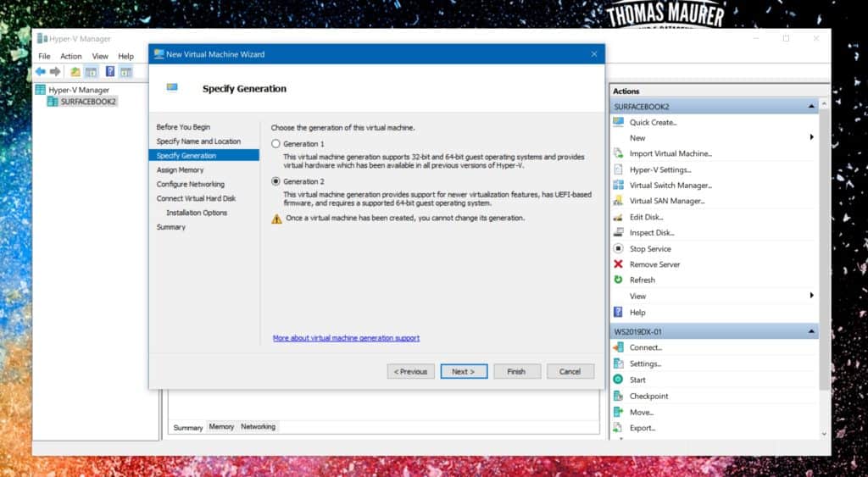Click the Checkpoint icon in Actions
This screenshot has height=477, width=868.
pos(618,396)
